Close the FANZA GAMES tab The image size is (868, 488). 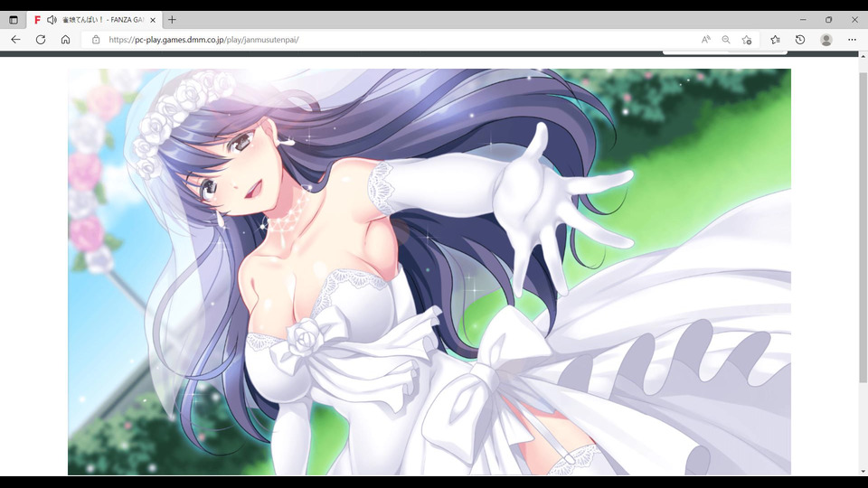(x=153, y=20)
